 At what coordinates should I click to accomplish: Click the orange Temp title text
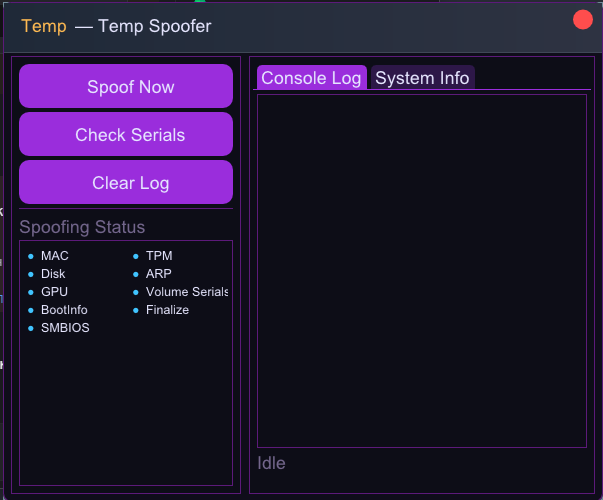(x=43, y=26)
